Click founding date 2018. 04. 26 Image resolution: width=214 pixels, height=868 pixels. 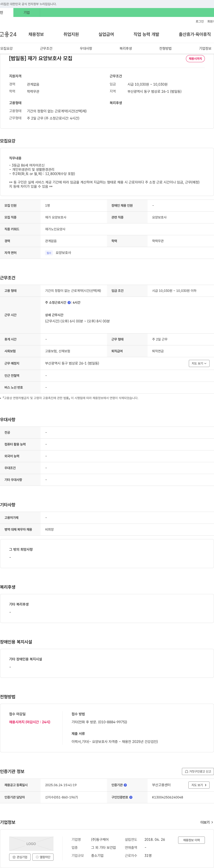click(155, 839)
